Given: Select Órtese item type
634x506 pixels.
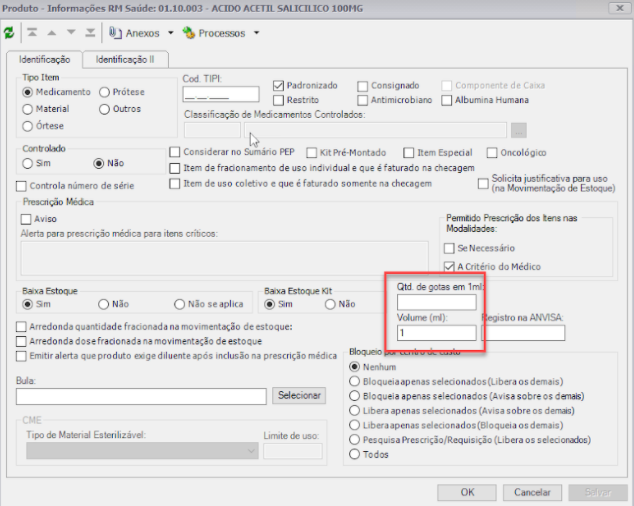Looking at the screenshot, I should [x=27, y=126].
